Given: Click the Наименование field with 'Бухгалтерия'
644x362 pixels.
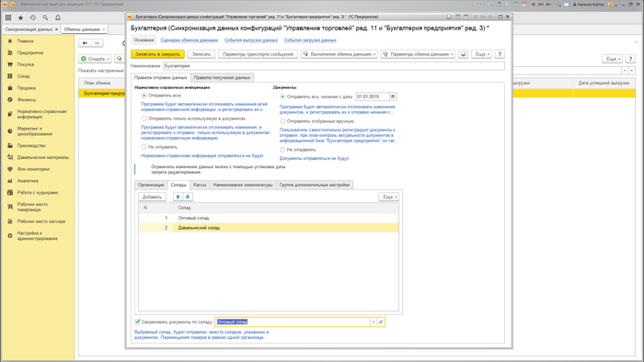Looking at the screenshot, I should [x=333, y=66].
